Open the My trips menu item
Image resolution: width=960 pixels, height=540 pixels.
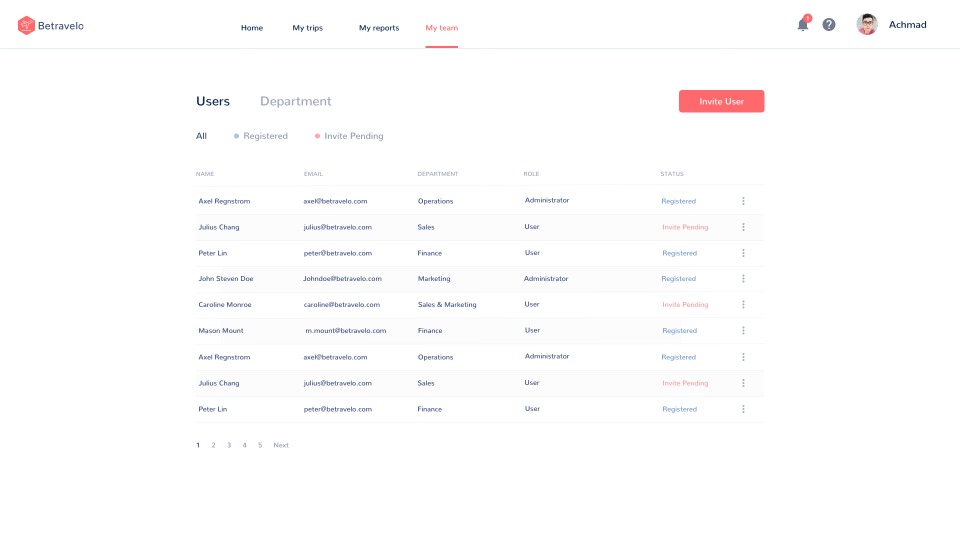click(x=307, y=28)
